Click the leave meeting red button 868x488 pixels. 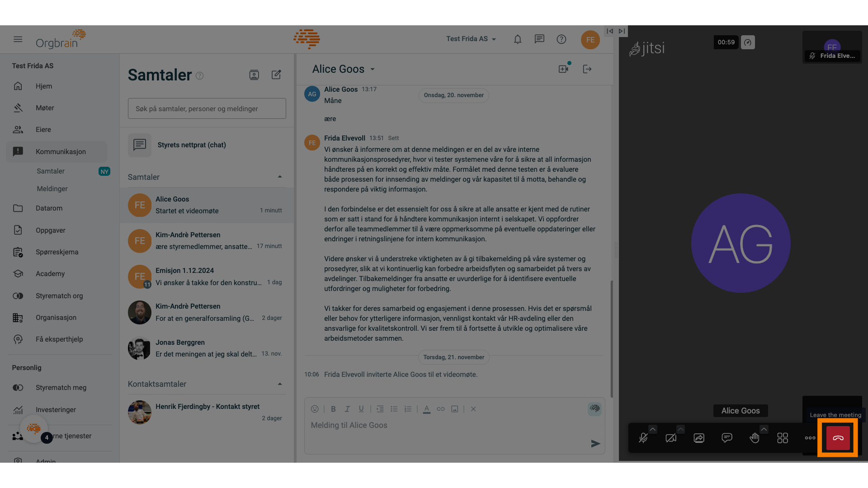(838, 437)
